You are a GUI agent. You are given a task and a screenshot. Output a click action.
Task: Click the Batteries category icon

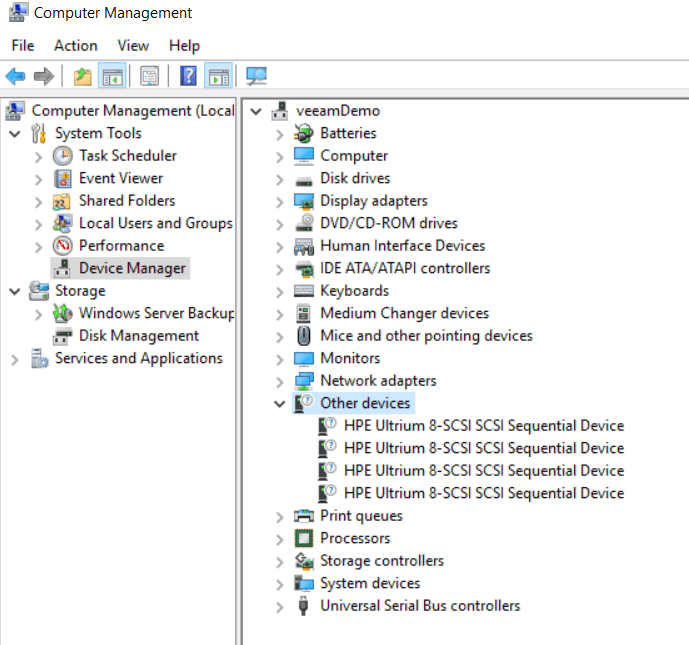[304, 133]
